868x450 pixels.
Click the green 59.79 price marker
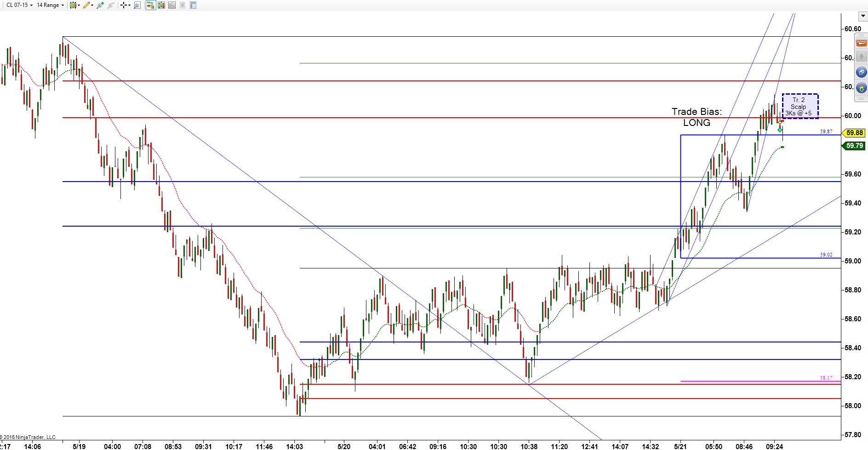coord(854,146)
